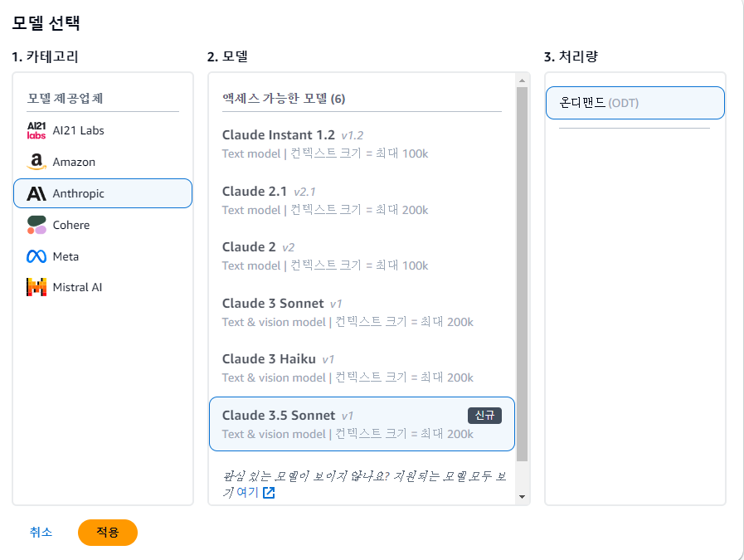Pick Mistral AI from provider list

(x=103, y=287)
